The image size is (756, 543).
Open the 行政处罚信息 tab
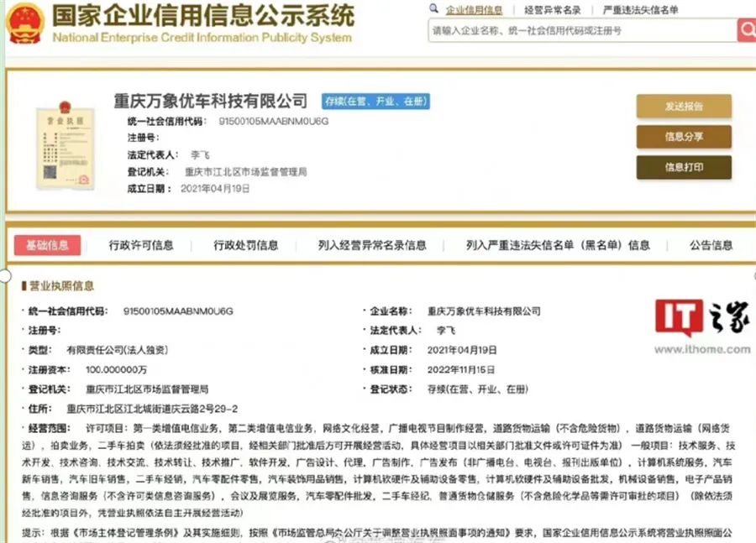coord(245,245)
